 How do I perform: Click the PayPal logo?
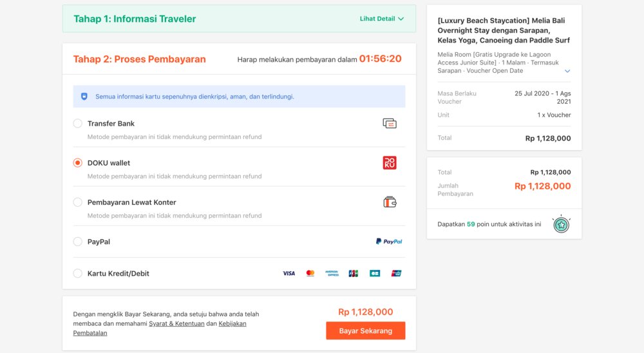pos(389,242)
